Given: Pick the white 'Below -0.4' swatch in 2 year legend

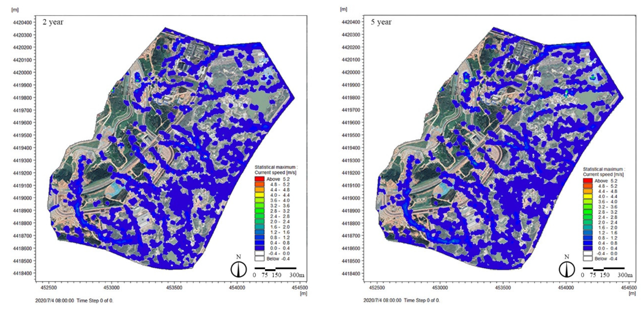Looking at the screenshot, I should (259, 259).
